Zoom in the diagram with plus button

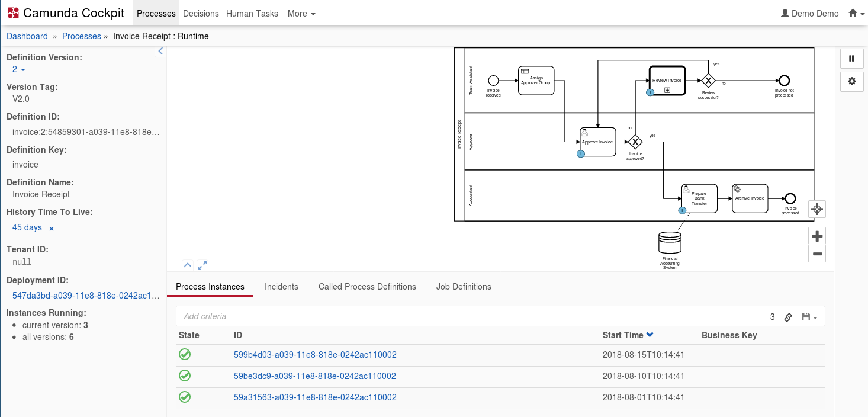pyautogui.click(x=817, y=236)
